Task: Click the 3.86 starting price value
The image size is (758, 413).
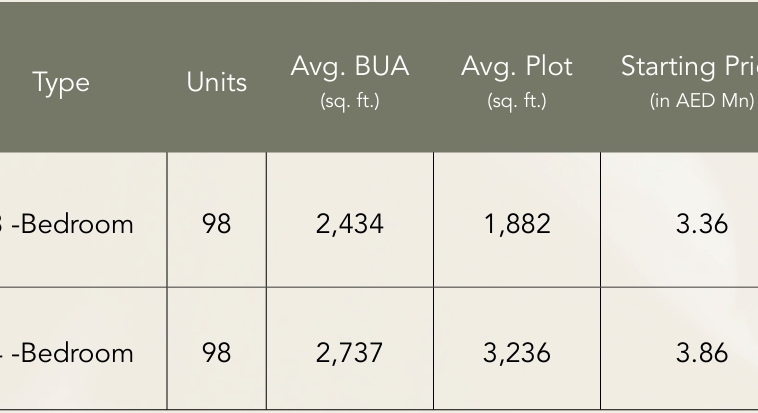Action: click(x=701, y=353)
